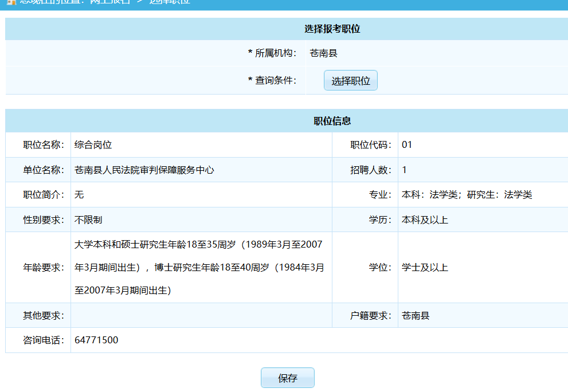Viewport: 568px width, 392px height.
Task: Click the household registration value 苍南县
Action: [416, 316]
